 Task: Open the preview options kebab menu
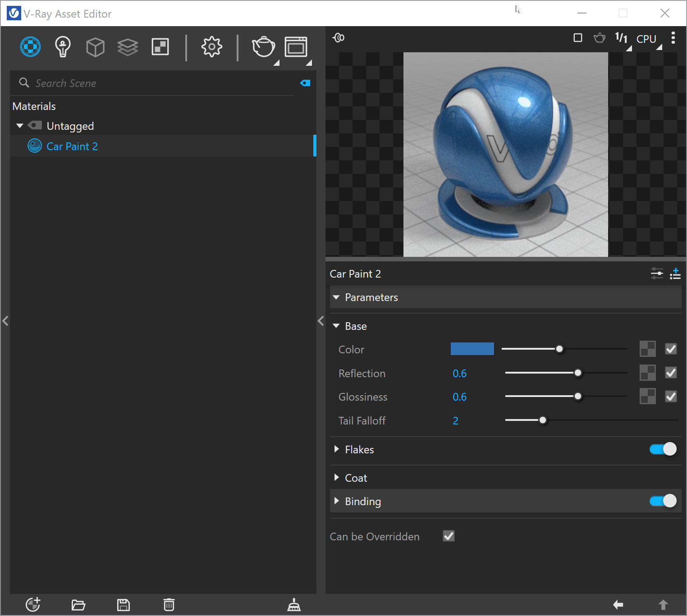tap(673, 38)
